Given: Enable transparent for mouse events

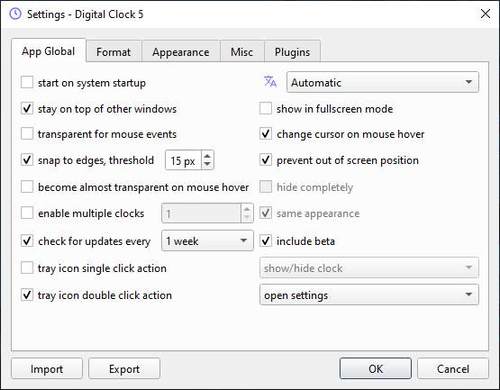Looking at the screenshot, I should tap(27, 134).
